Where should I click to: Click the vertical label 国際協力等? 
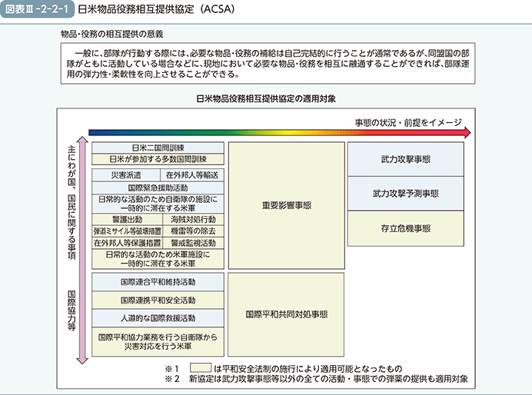point(71,310)
